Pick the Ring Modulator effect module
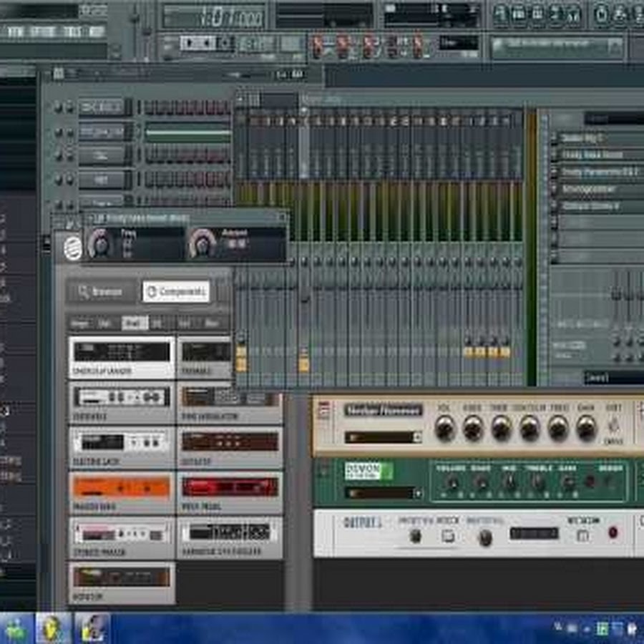Viewport: 644px width, 644px height. (x=229, y=401)
